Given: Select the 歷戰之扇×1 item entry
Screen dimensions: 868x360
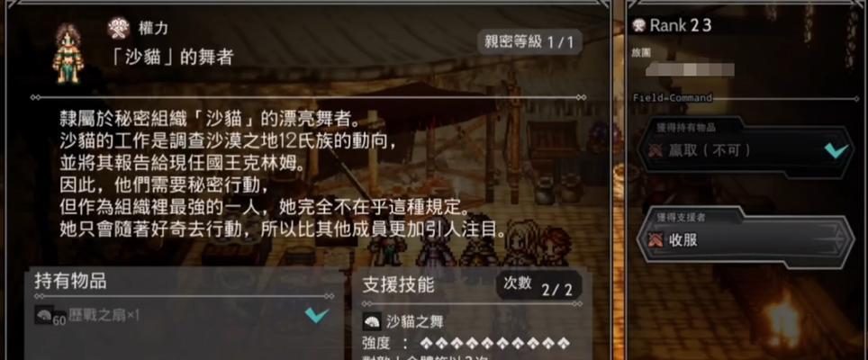Looking at the screenshot, I should 183,315.
